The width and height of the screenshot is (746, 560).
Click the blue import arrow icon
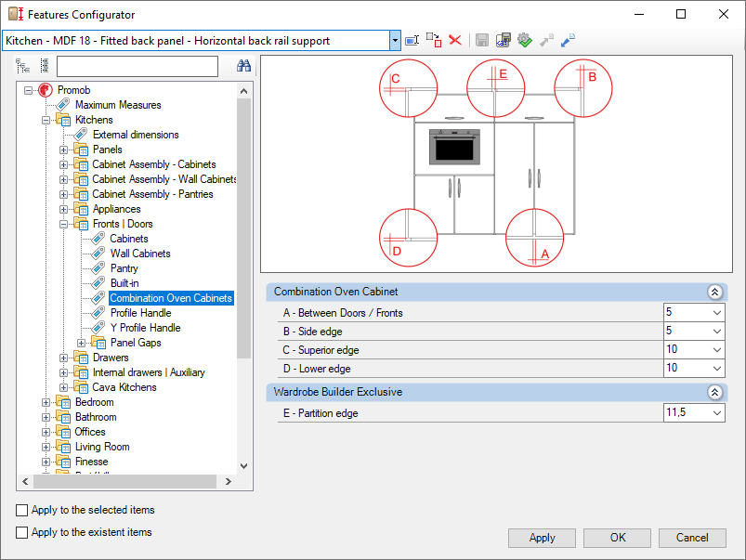[568, 41]
